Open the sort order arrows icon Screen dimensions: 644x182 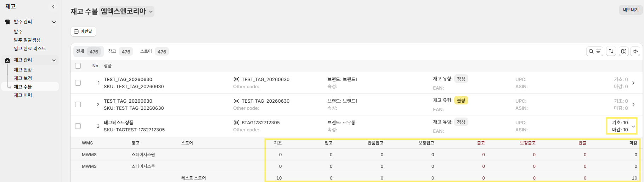tap(611, 51)
